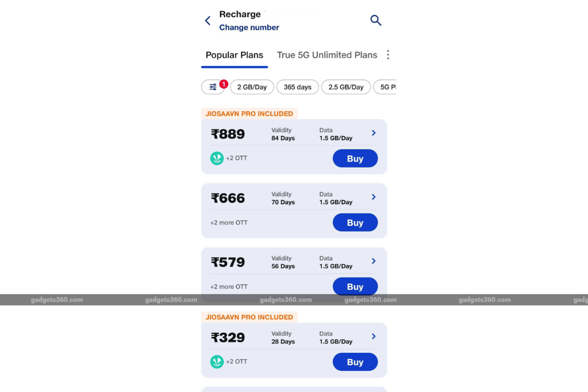Tap JioSaavn icon on ₹889 plan

coord(217,158)
